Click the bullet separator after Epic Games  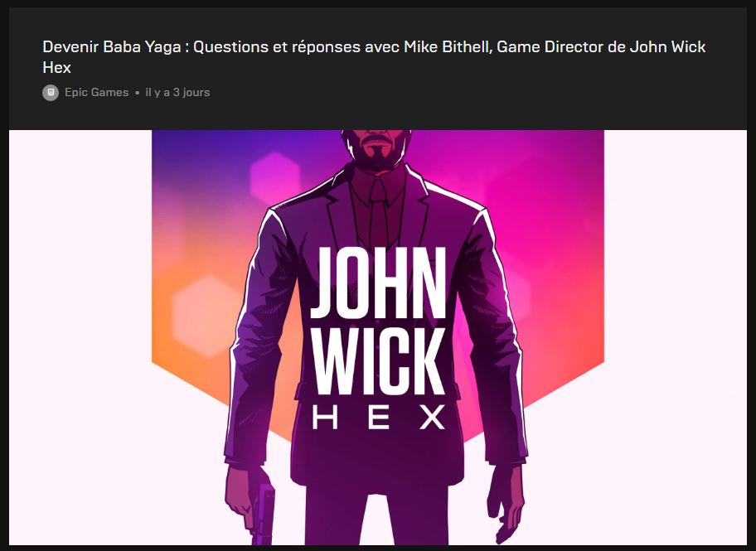click(137, 93)
